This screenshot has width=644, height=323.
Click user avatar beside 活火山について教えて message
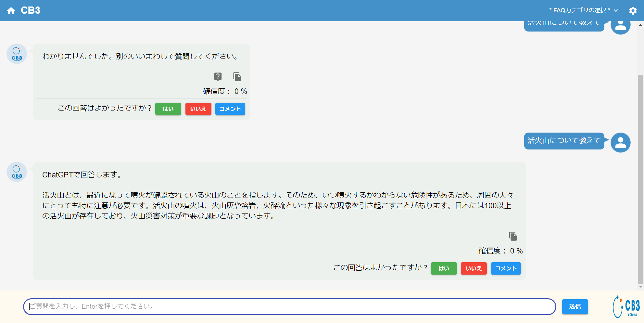(x=620, y=142)
